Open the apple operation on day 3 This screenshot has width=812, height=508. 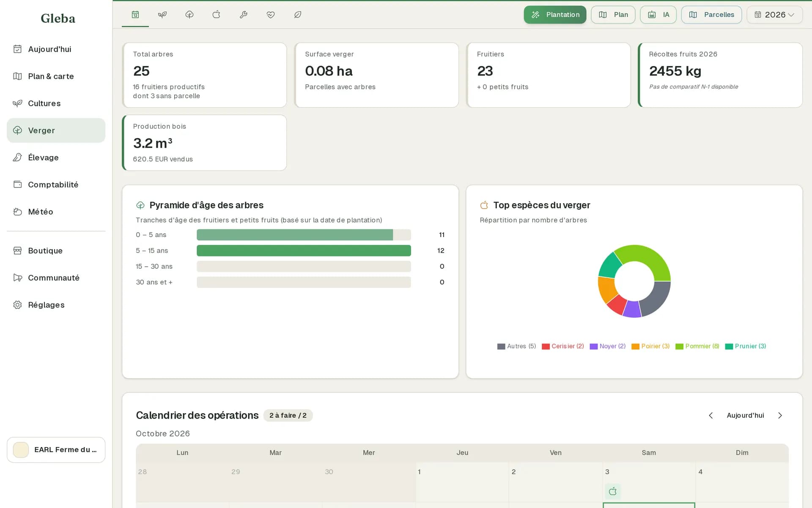pos(613,491)
